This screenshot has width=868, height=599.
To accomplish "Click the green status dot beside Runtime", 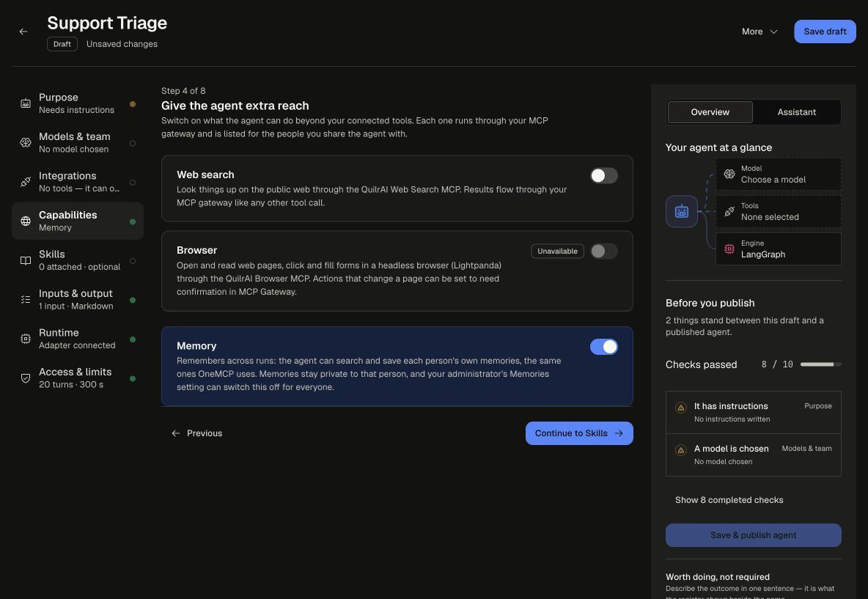I will click(132, 339).
